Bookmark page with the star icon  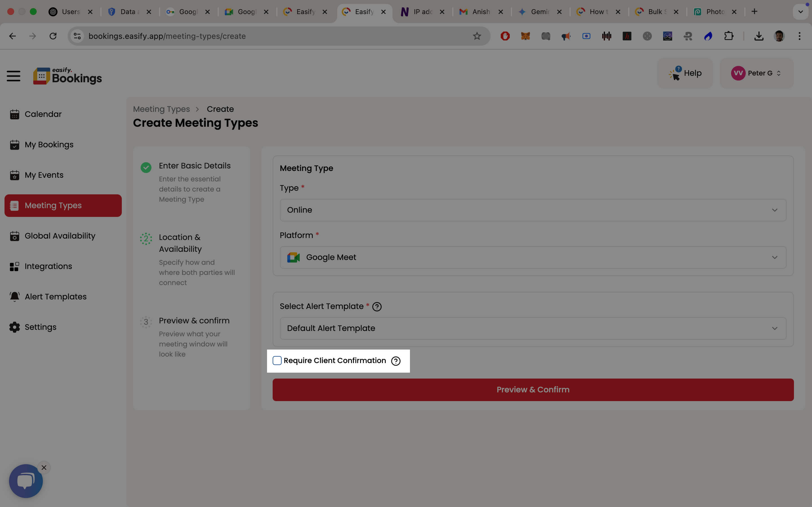click(x=477, y=36)
